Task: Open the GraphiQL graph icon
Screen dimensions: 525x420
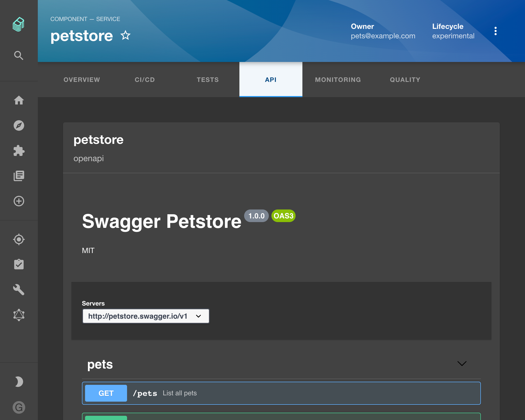Action: click(19, 315)
